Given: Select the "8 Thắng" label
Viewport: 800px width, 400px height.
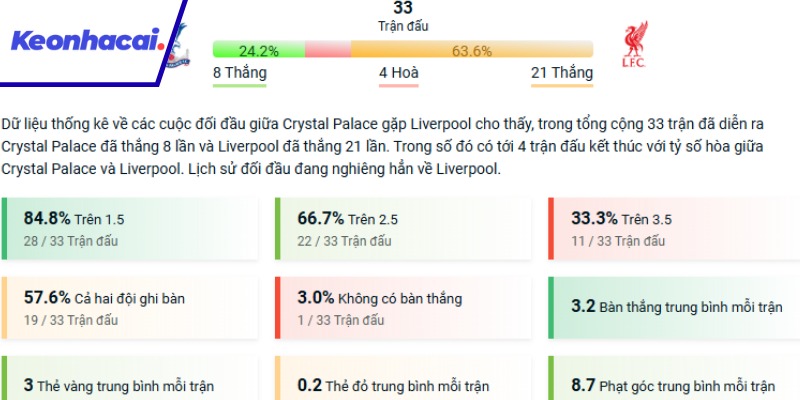Looking at the screenshot, I should 239,73.
